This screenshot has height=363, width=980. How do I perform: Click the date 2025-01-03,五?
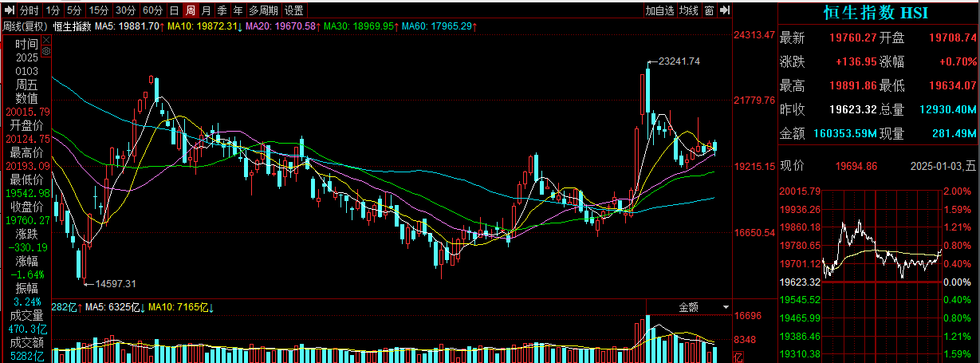pyautogui.click(x=943, y=166)
